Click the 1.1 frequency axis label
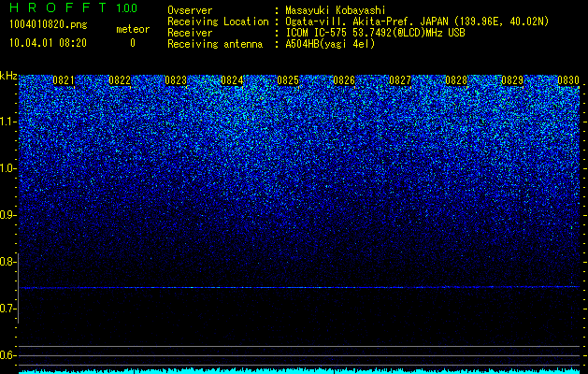This screenshot has width=588, height=374. coord(7,122)
